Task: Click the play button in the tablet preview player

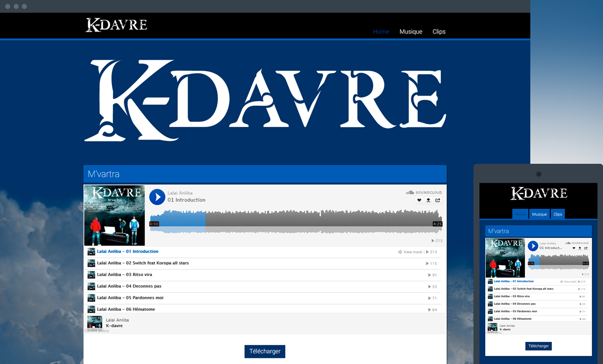Action: 532,246
